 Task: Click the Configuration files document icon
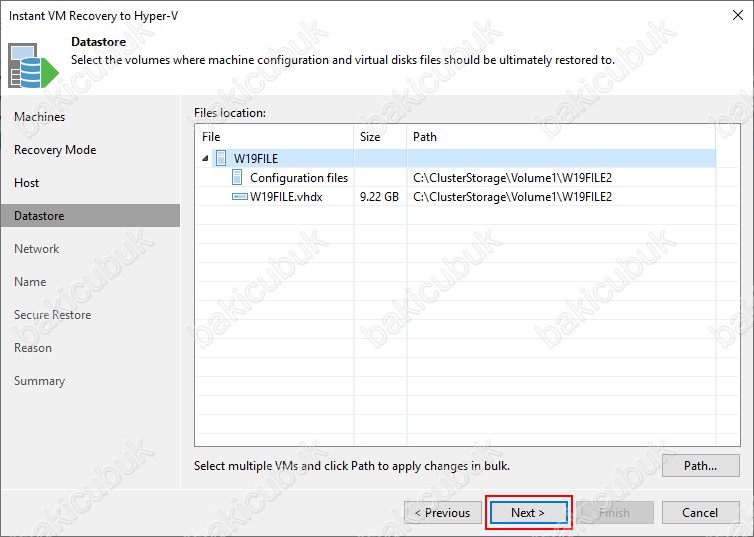(x=237, y=177)
